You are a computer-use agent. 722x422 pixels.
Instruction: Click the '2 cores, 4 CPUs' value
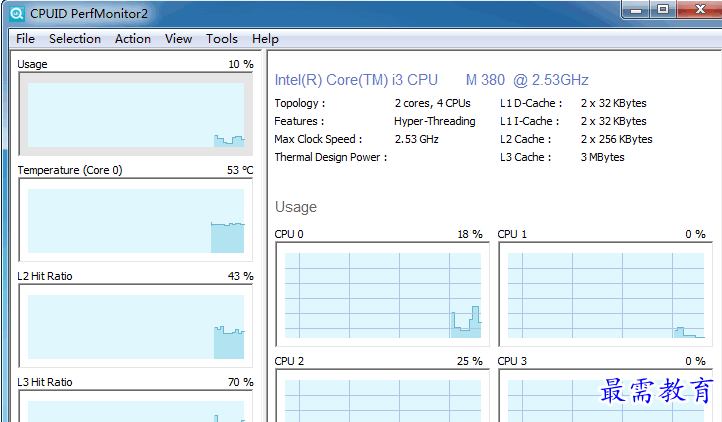[432, 103]
